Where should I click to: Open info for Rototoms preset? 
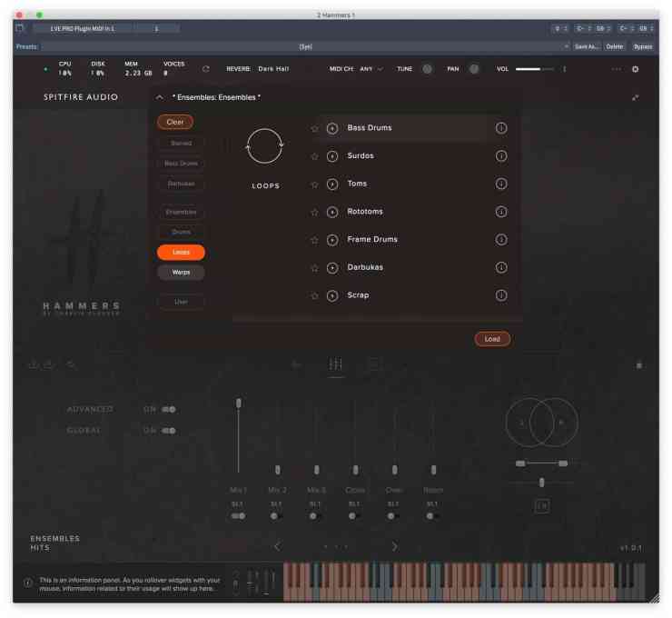click(501, 212)
